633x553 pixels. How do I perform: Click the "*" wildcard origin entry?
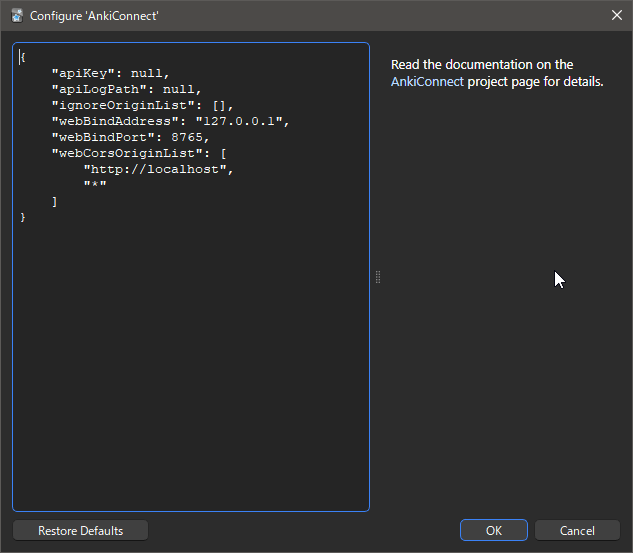pyautogui.click(x=95, y=185)
